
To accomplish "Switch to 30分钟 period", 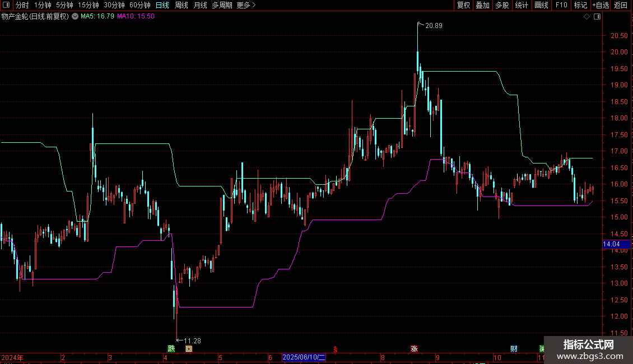I will pos(114,5).
